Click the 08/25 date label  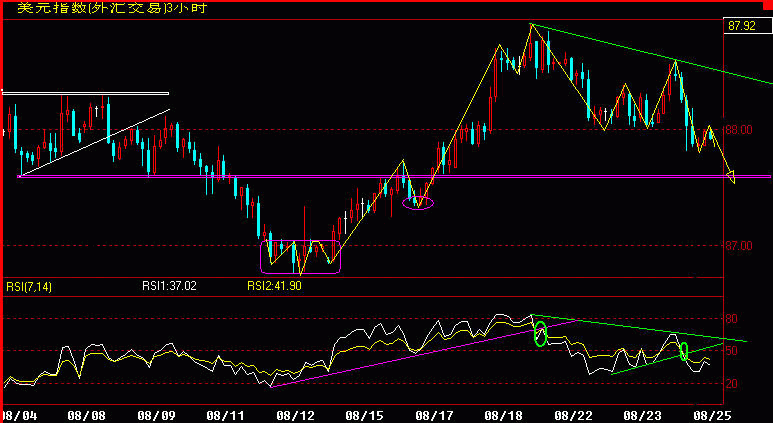pos(712,416)
